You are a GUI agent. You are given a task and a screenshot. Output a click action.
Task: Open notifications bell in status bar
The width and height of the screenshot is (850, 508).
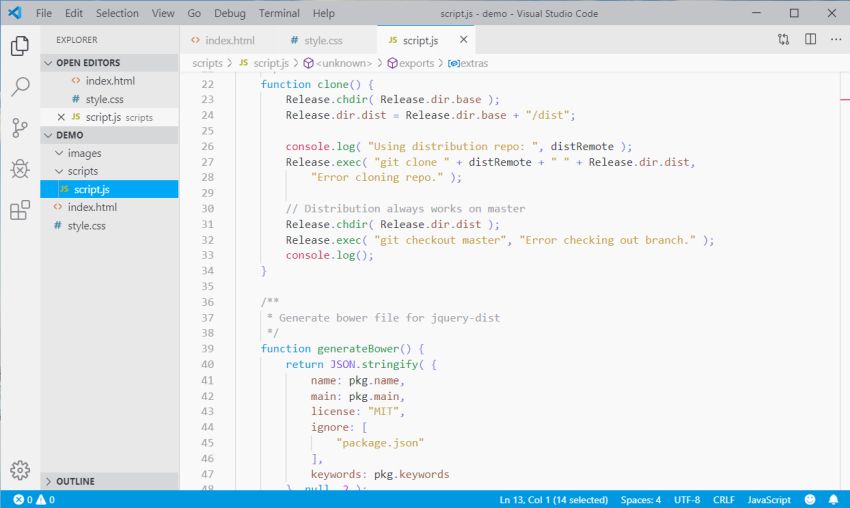point(833,499)
